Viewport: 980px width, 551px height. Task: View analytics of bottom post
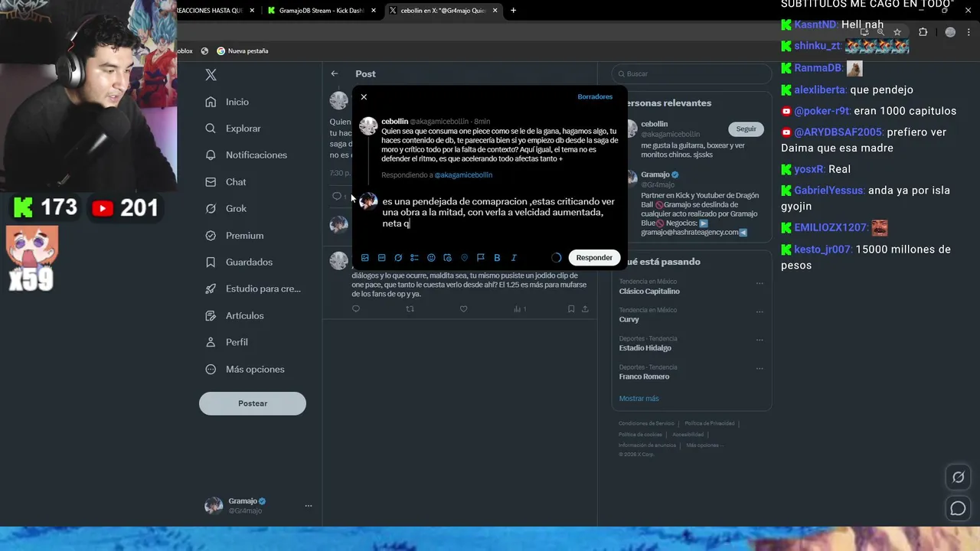point(520,309)
